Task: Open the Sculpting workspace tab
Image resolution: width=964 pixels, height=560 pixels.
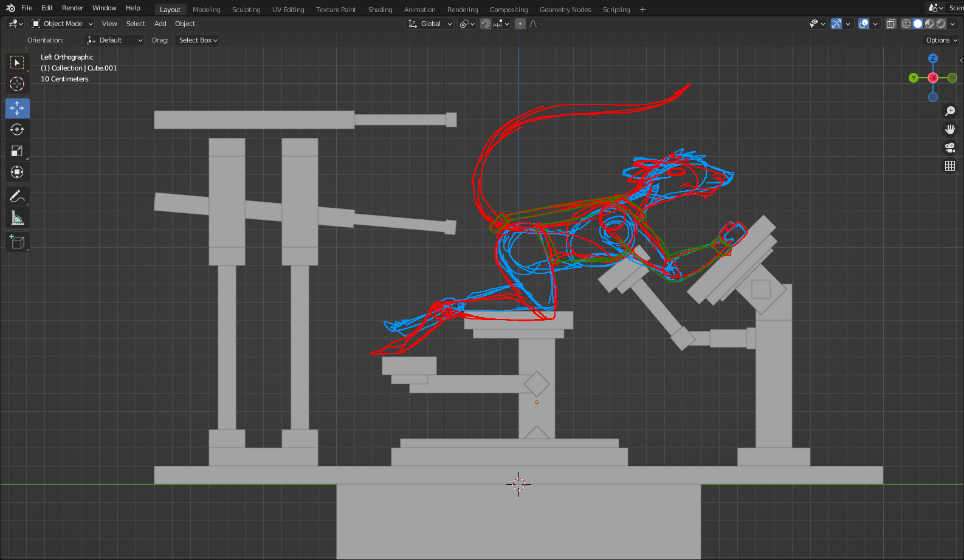Action: (246, 10)
